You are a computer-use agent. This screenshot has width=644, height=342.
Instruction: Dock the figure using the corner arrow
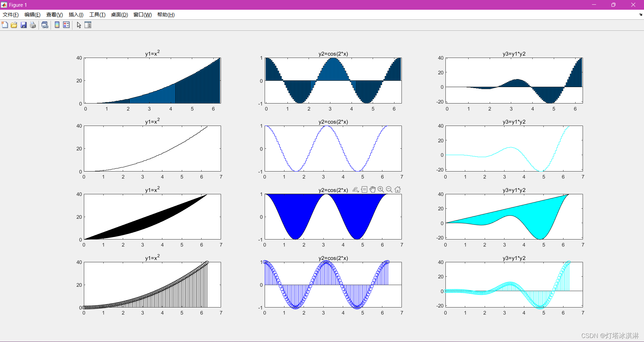[x=641, y=15]
